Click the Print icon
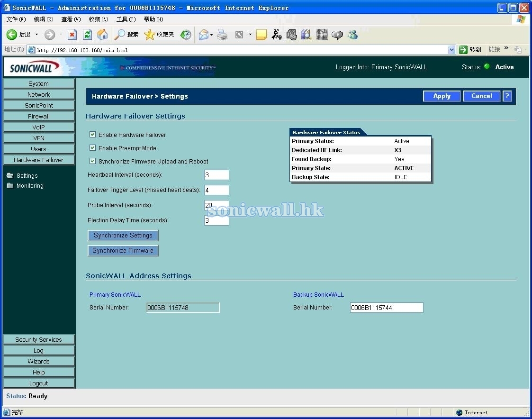The image size is (532, 419). click(x=222, y=35)
